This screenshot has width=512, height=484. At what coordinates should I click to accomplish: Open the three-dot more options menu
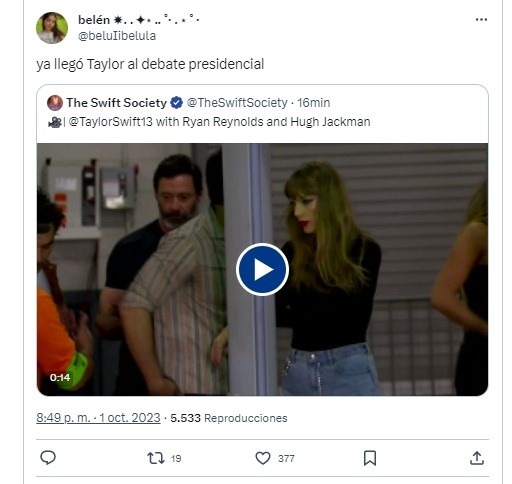(x=481, y=20)
